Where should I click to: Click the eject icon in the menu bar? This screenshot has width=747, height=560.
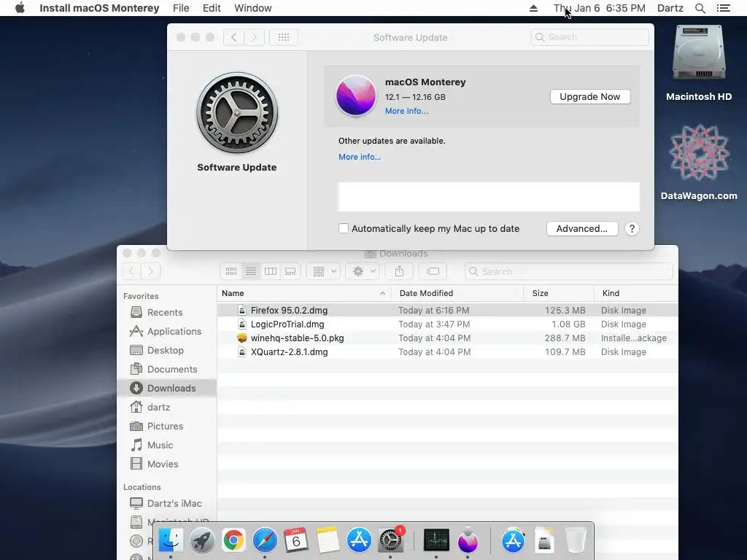[533, 8]
